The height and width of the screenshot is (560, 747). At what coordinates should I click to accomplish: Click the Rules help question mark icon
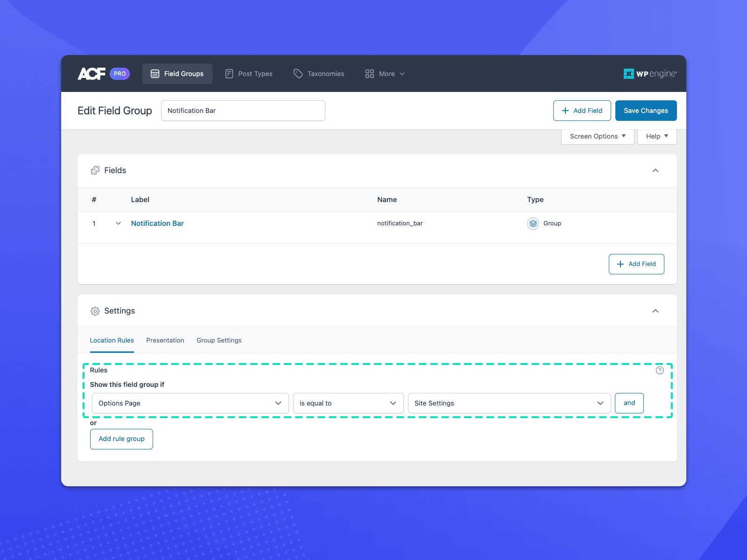pyautogui.click(x=659, y=371)
